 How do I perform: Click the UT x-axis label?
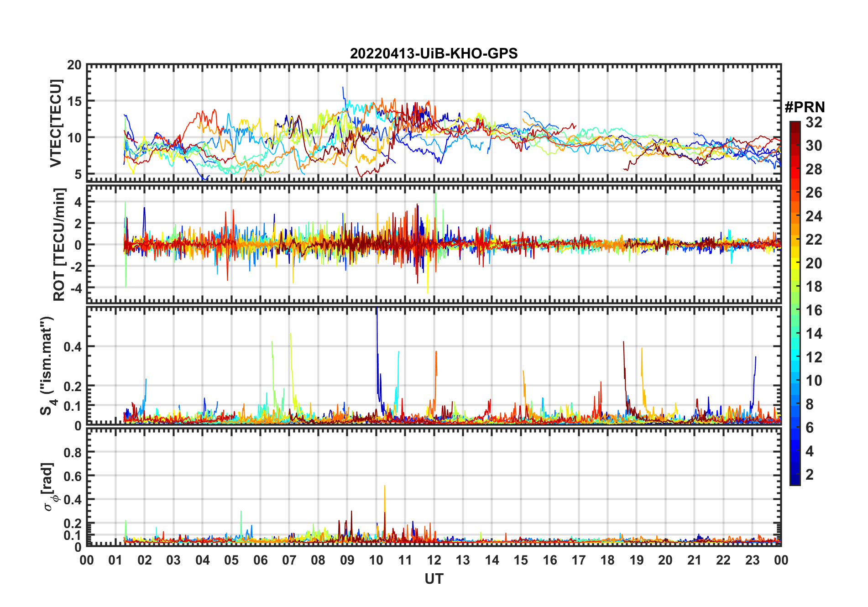tap(434, 579)
